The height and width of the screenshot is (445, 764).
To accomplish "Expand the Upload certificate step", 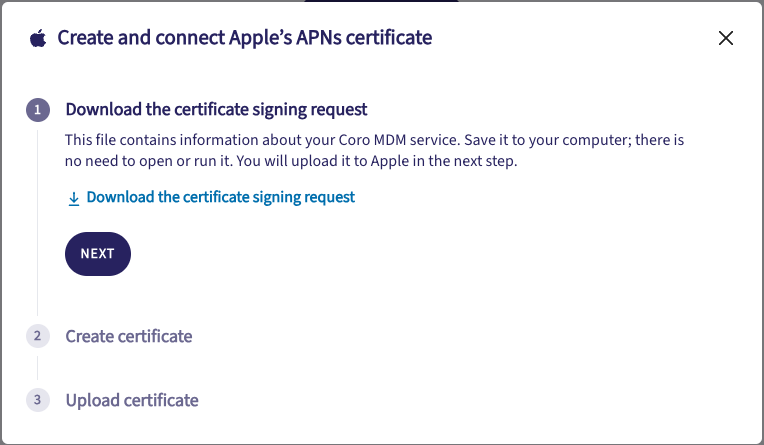I will (x=132, y=400).
